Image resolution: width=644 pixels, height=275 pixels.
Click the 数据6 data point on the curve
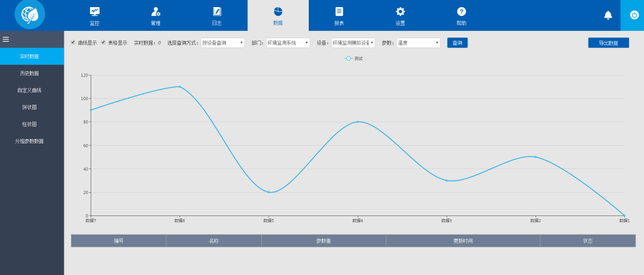pos(179,86)
